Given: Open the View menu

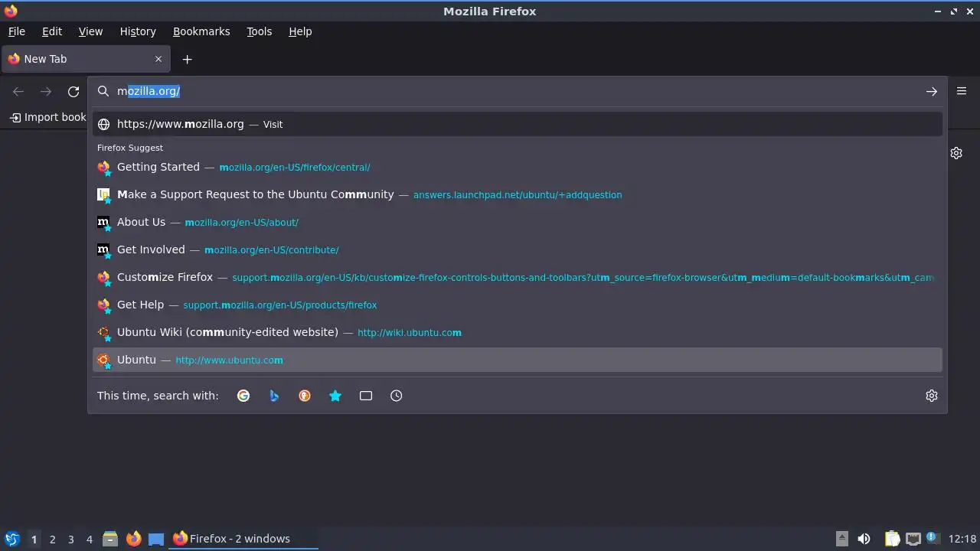Looking at the screenshot, I should pyautogui.click(x=90, y=31).
